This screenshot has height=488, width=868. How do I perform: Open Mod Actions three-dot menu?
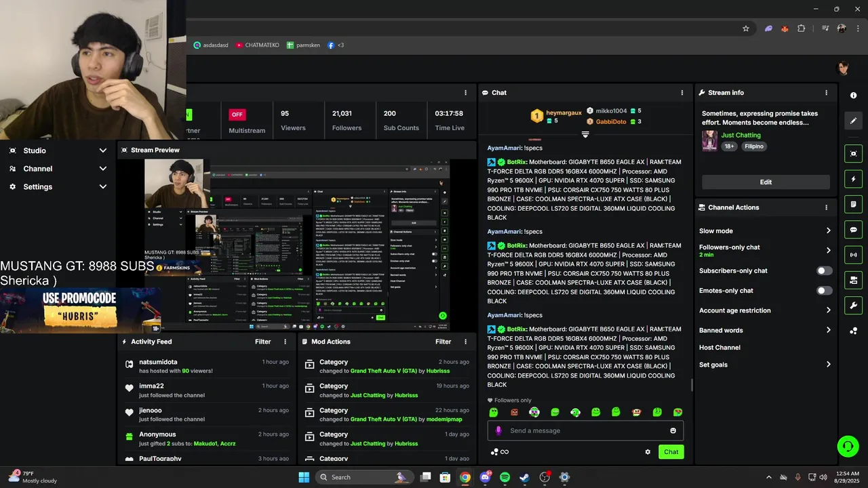(x=465, y=342)
